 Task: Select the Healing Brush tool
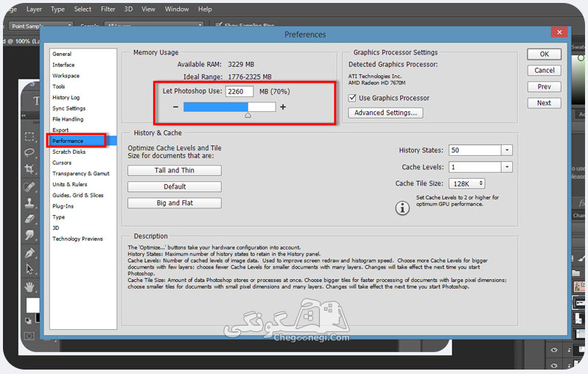[x=29, y=186]
